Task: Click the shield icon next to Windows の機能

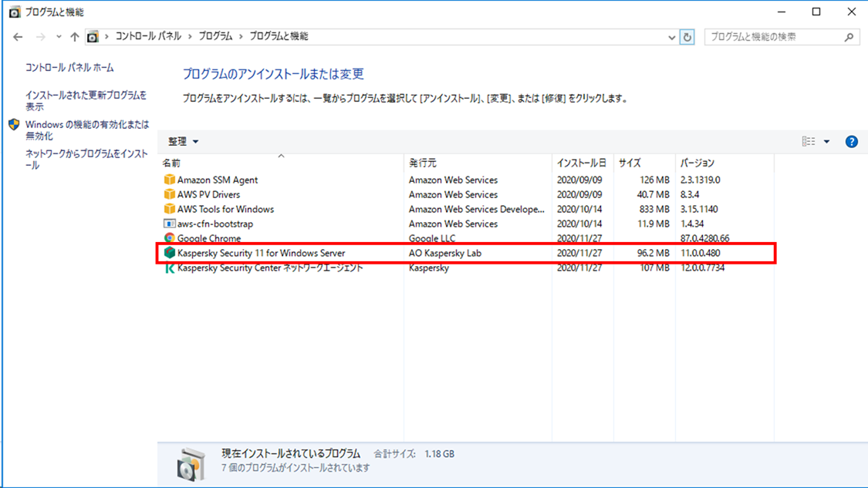Action: [14, 124]
